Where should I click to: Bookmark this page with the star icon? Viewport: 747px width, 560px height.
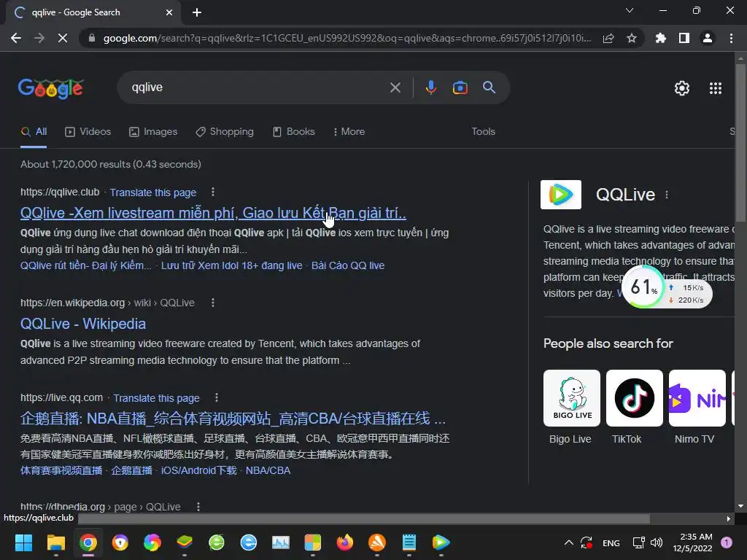pos(632,38)
